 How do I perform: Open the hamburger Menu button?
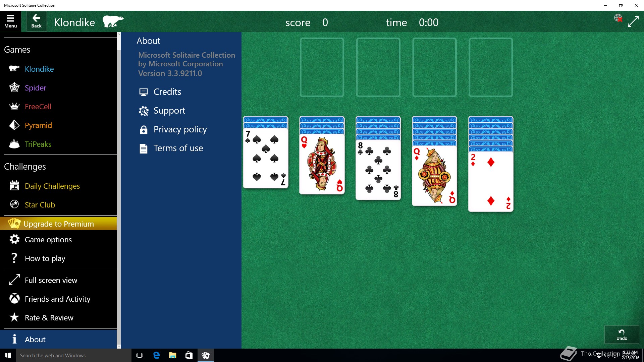[10, 21]
